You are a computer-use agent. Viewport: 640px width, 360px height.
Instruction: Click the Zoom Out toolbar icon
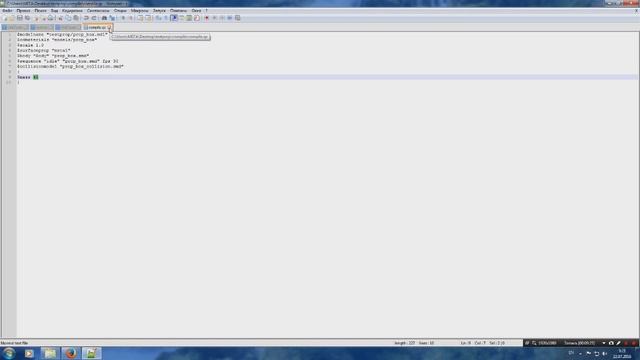point(131,18)
